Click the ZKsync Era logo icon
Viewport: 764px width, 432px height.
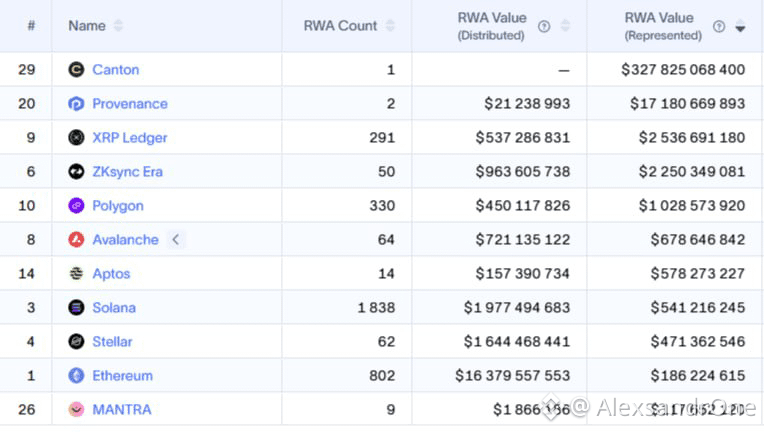(x=76, y=171)
